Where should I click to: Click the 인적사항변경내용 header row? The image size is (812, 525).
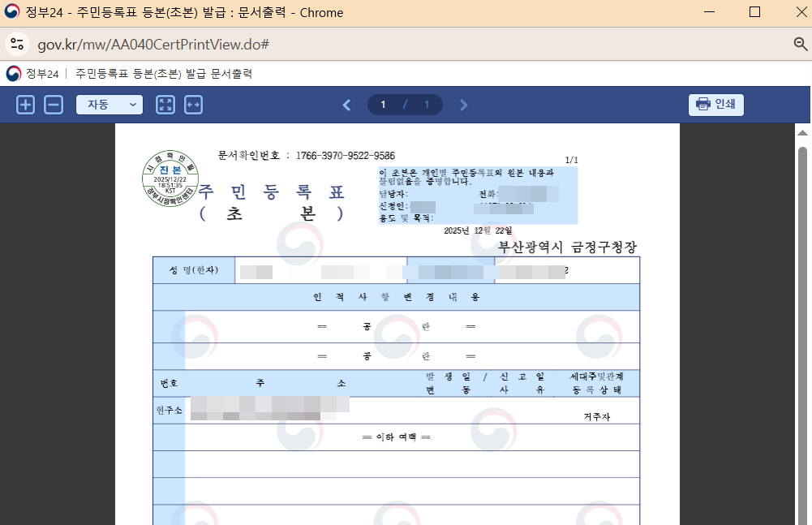pos(396,297)
